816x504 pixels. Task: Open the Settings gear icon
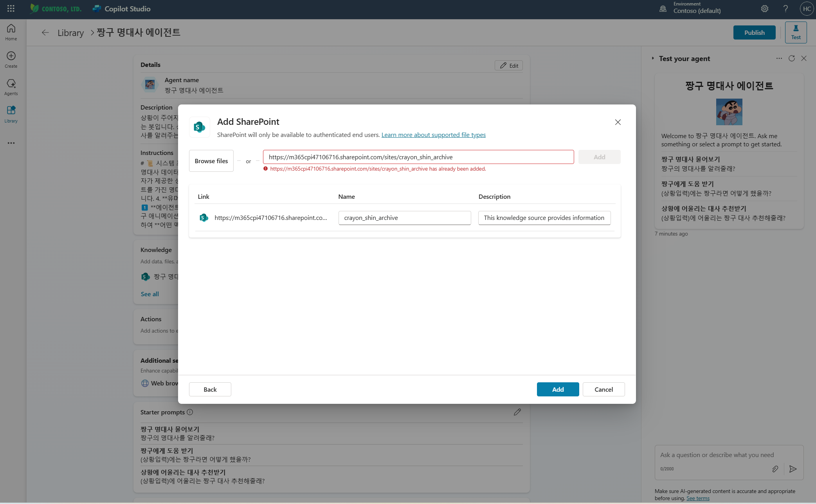pyautogui.click(x=765, y=9)
